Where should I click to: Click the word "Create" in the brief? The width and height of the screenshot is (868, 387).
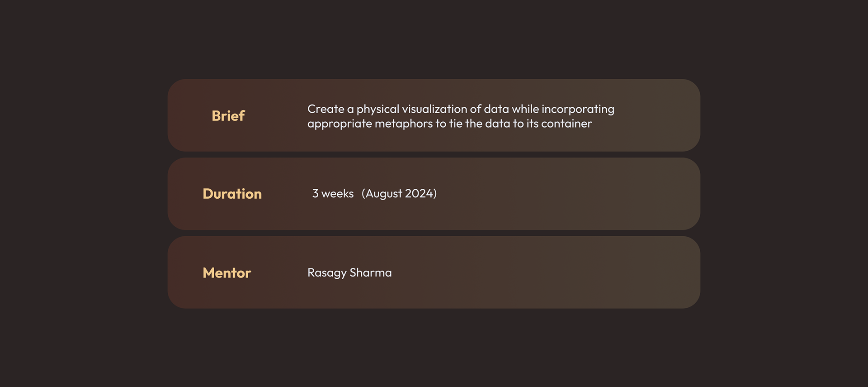tap(325, 109)
